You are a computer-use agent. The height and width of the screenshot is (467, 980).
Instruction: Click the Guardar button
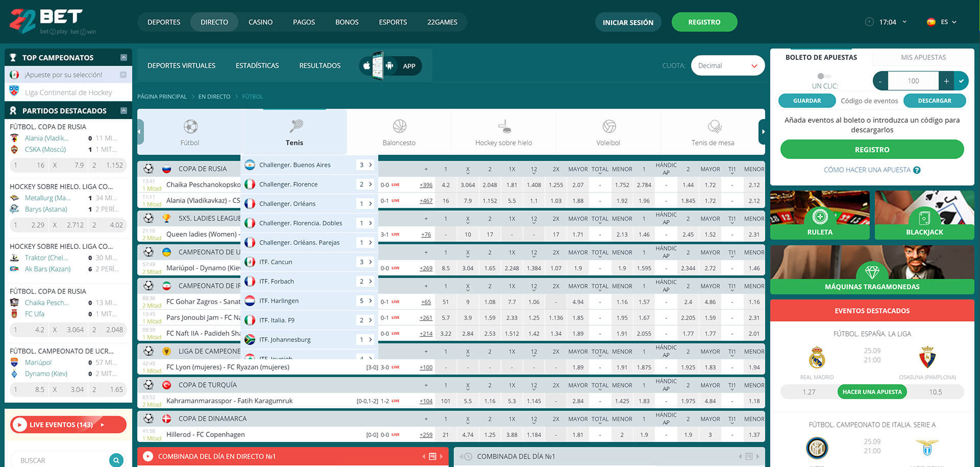pos(807,101)
